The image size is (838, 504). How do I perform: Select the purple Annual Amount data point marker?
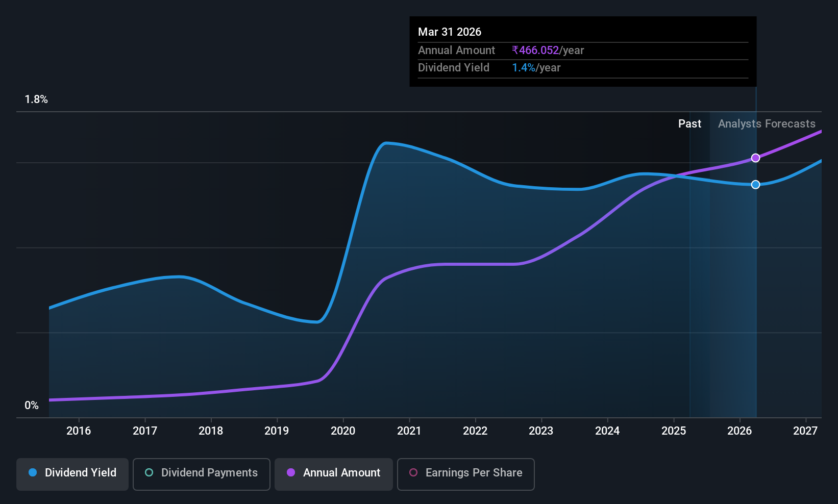pos(756,158)
